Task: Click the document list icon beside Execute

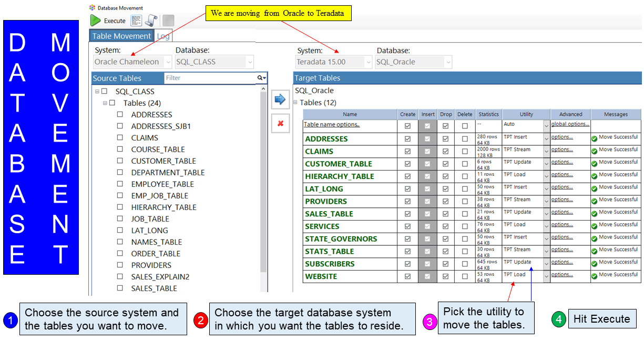Action: pyautogui.click(x=136, y=21)
